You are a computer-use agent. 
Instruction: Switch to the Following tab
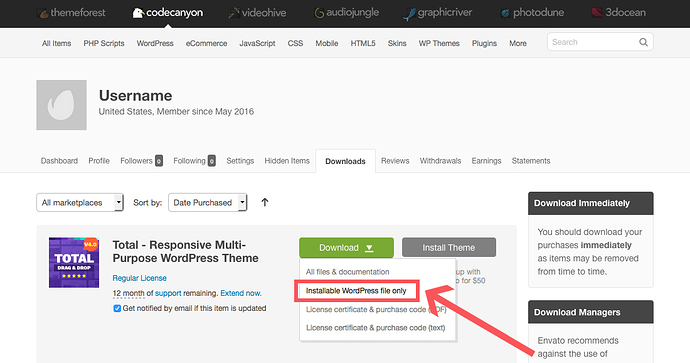tap(195, 161)
